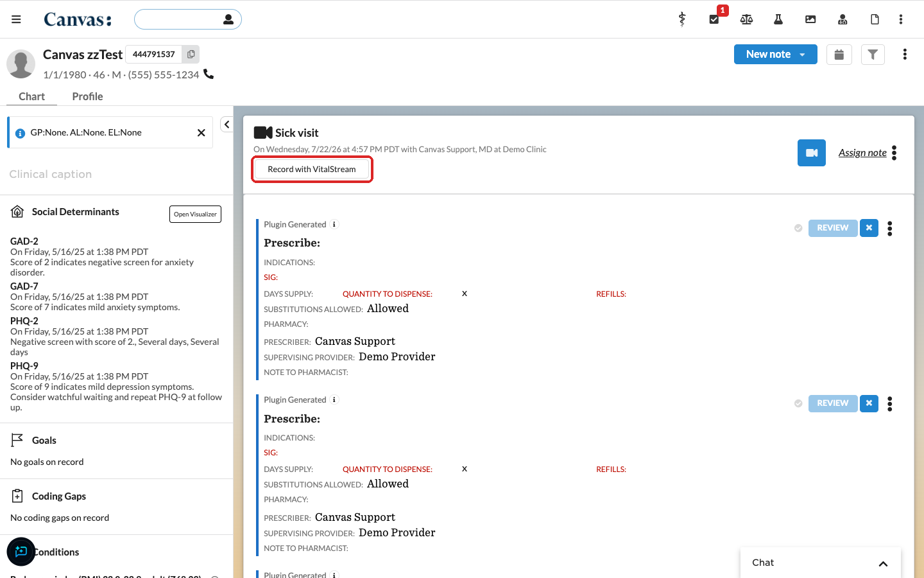Viewport: 924px width, 578px height.
Task: Dismiss the GP:None AL:None banner
Action: point(201,133)
